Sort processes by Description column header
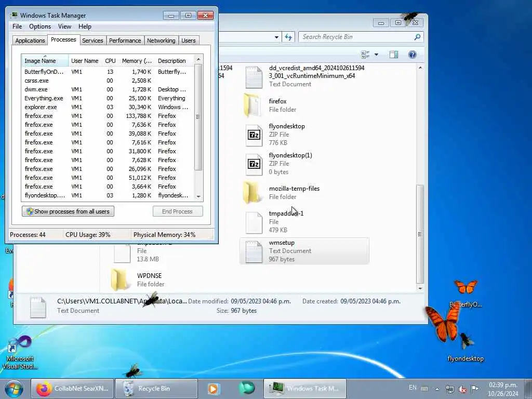The width and height of the screenshot is (532, 399). tap(174, 61)
